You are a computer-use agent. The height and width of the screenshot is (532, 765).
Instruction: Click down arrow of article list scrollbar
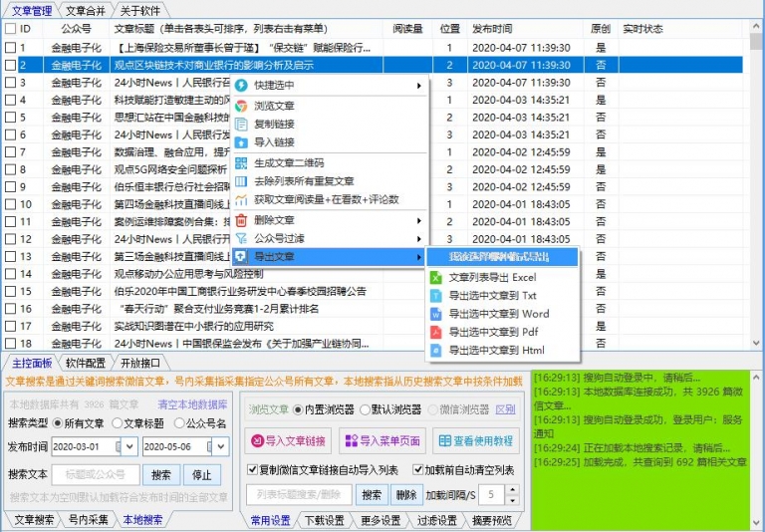click(x=756, y=343)
